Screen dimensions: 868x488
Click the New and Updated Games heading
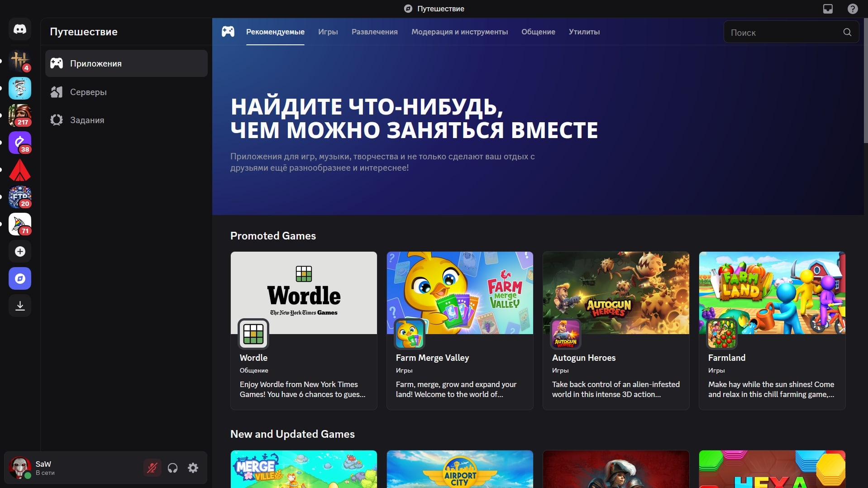pyautogui.click(x=292, y=434)
